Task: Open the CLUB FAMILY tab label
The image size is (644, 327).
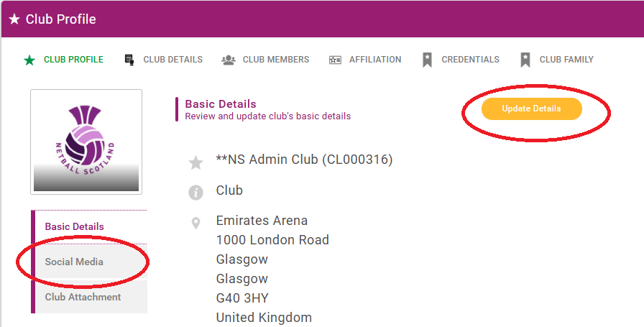Action: coord(566,60)
